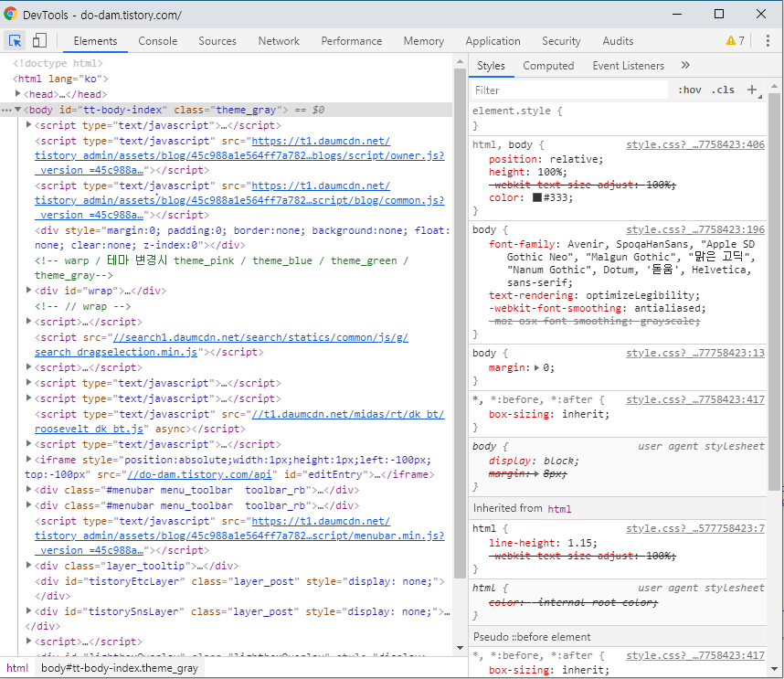Open the owner.js script URL link
Viewport: 784px width, 679px height.
coord(239,155)
